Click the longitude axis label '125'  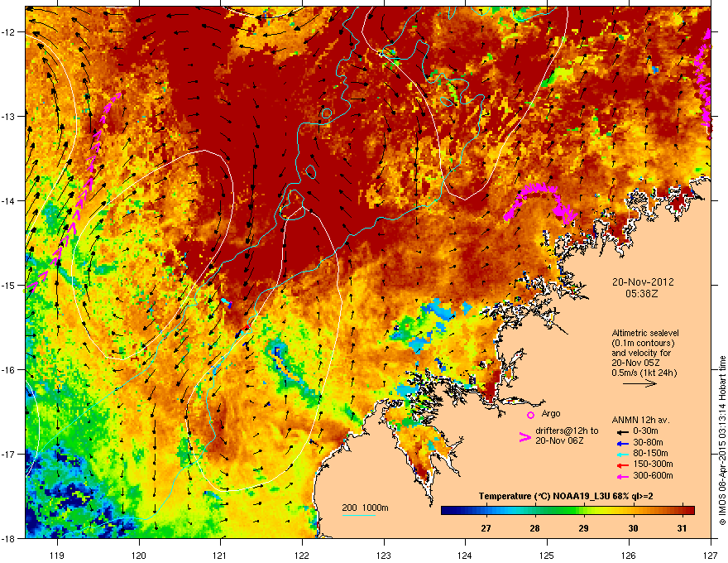tap(548, 555)
